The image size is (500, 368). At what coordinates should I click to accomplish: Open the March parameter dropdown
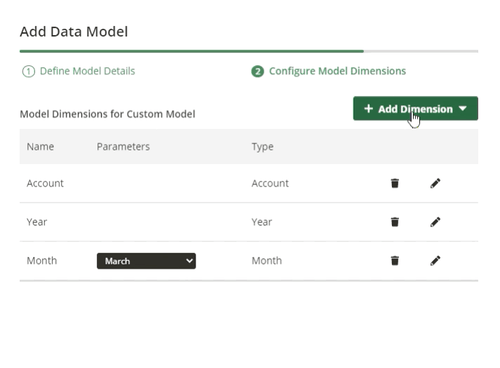click(x=146, y=261)
